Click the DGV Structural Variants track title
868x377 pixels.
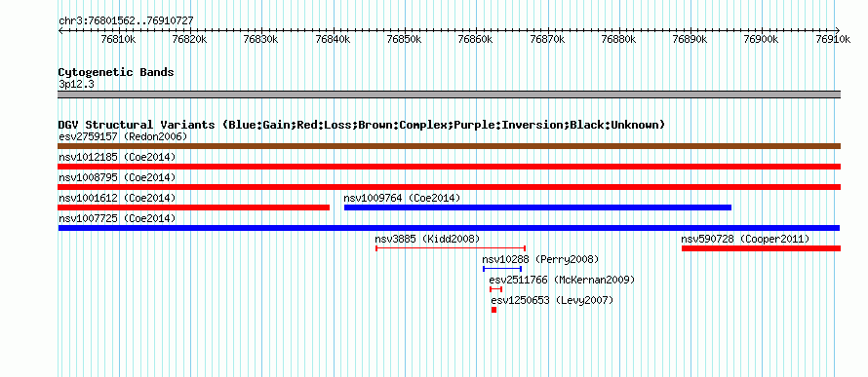coord(362,125)
